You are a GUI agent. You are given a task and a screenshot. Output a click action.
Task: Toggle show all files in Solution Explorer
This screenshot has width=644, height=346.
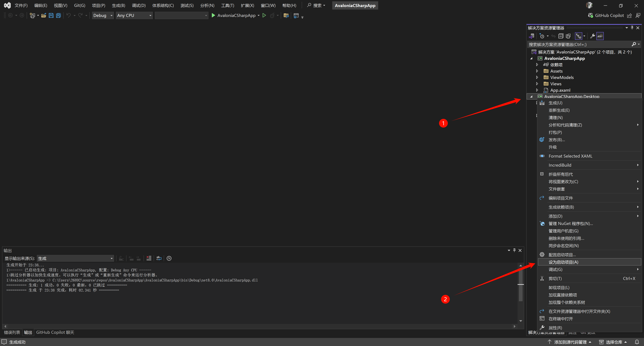(x=568, y=36)
